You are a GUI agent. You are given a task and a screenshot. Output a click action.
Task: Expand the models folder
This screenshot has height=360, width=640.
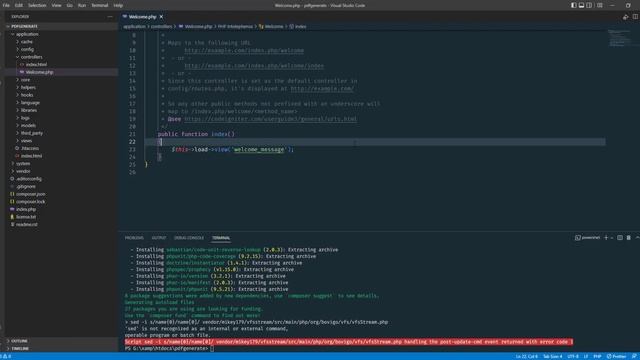click(x=28, y=125)
